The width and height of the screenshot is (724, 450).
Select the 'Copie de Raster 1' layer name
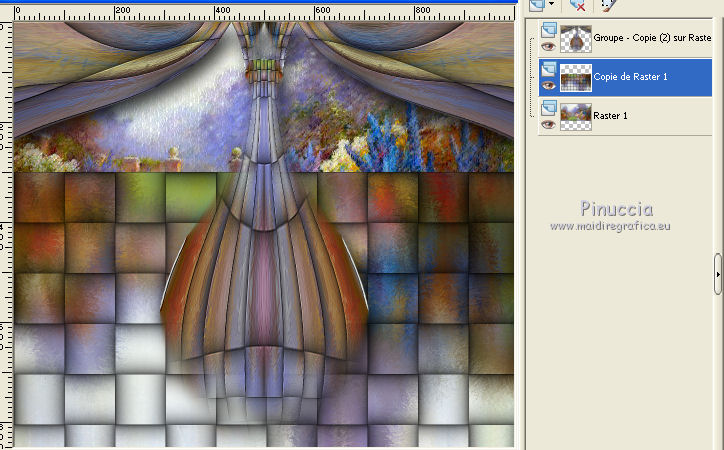(631, 77)
